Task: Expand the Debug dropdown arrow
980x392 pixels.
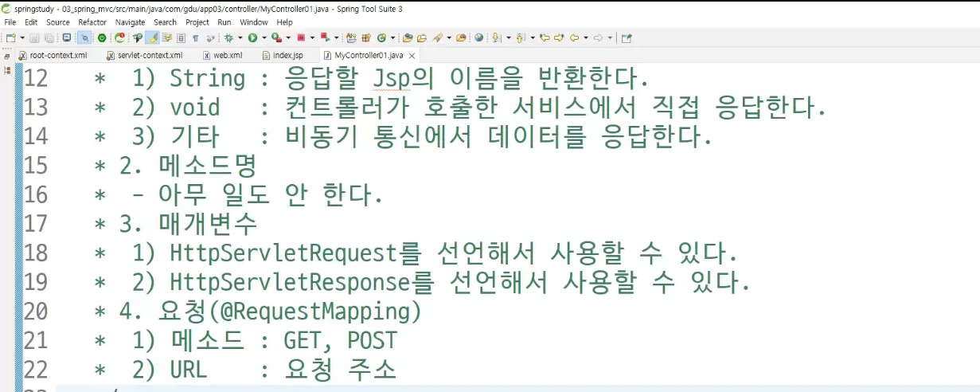Action: [240, 37]
